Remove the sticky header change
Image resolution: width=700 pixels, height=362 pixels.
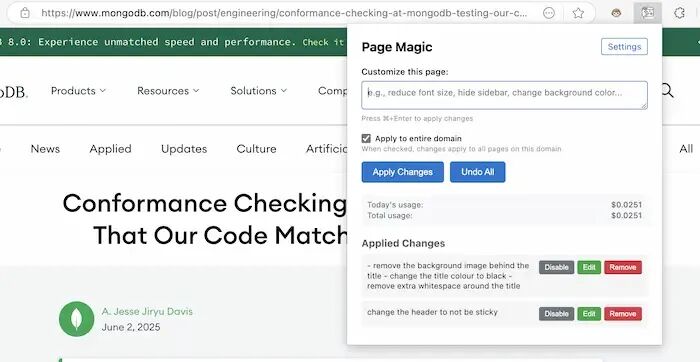point(623,314)
